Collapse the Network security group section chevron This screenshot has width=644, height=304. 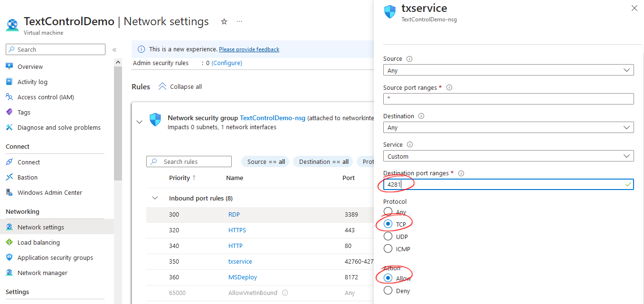tap(139, 122)
